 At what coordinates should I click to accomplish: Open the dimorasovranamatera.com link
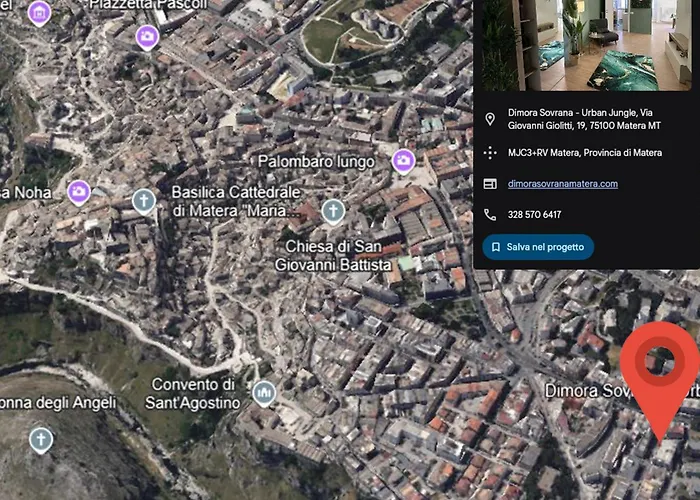pyautogui.click(x=562, y=184)
